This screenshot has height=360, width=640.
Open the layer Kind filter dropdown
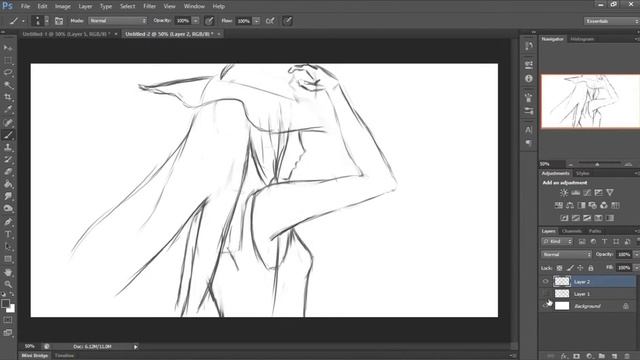(x=557, y=242)
